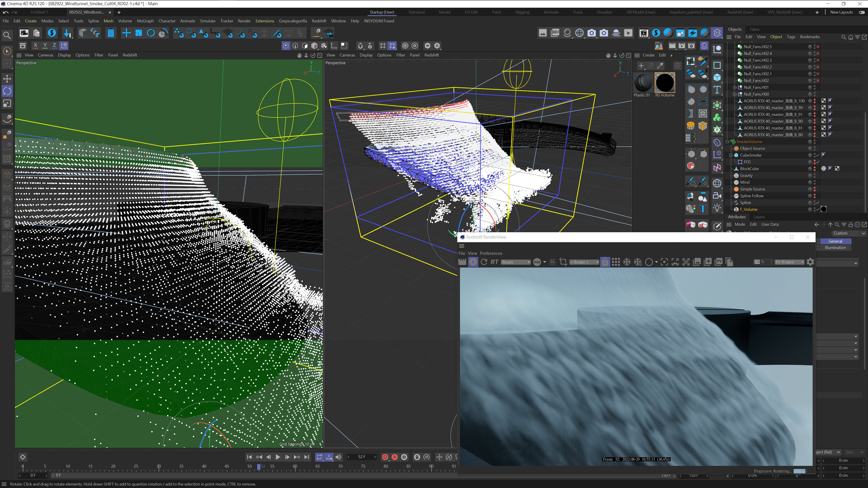Image resolution: width=868 pixels, height=488 pixels.
Task: Click the record active objects keyframe button
Action: pyautogui.click(x=385, y=457)
